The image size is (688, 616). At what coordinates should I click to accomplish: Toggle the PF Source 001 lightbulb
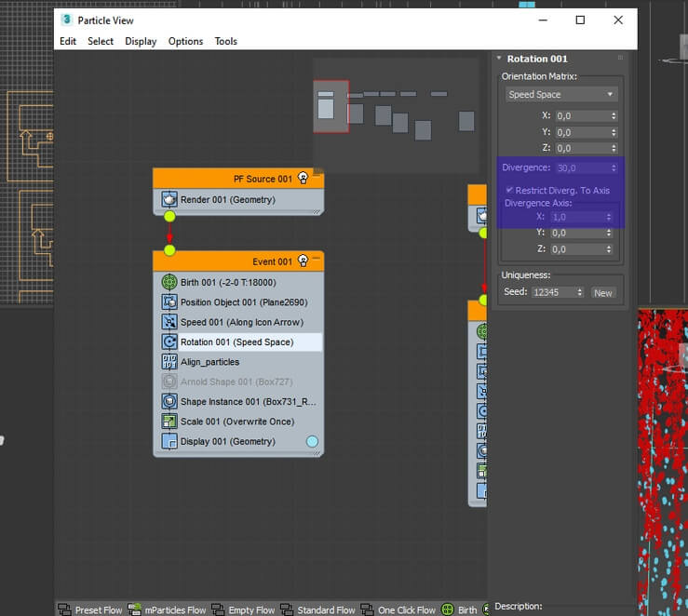[303, 178]
